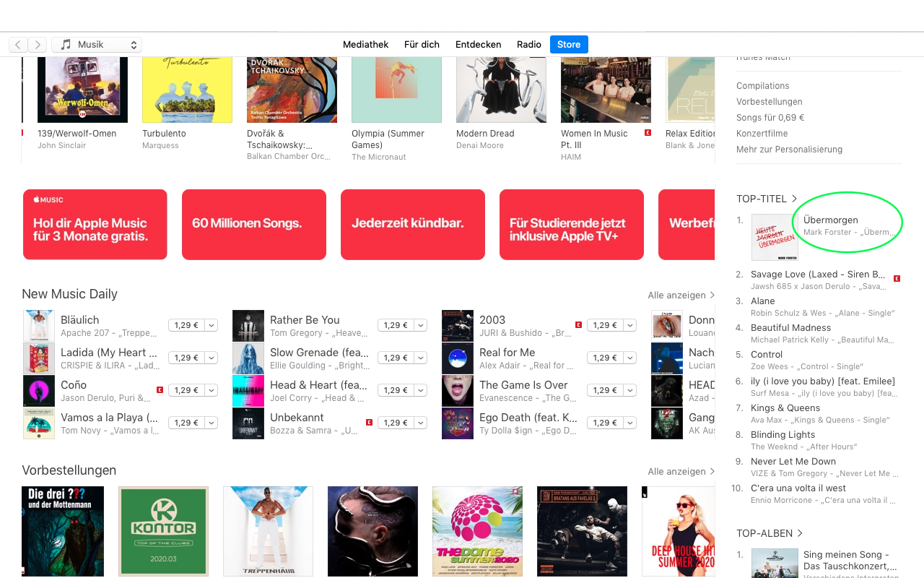This screenshot has width=924, height=578.
Task: Open The Game Is Over cover artwork
Action: click(457, 391)
